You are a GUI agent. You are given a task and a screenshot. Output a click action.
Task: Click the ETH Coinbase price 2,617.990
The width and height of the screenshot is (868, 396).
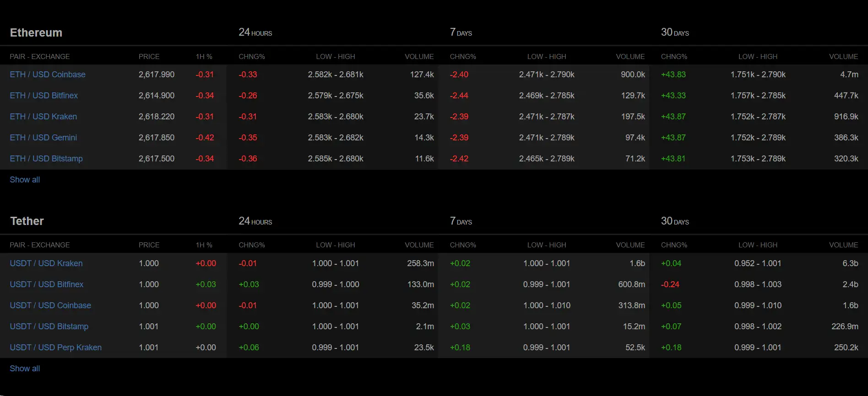157,75
